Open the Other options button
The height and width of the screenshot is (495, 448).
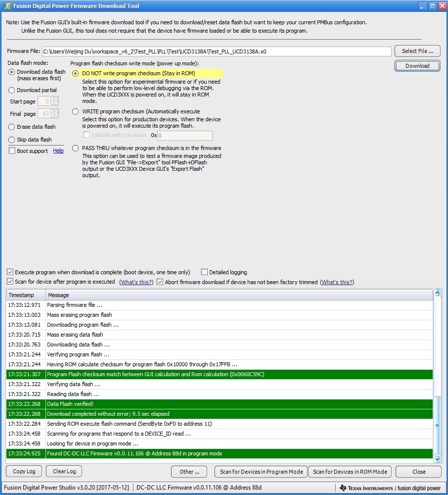coord(189,472)
